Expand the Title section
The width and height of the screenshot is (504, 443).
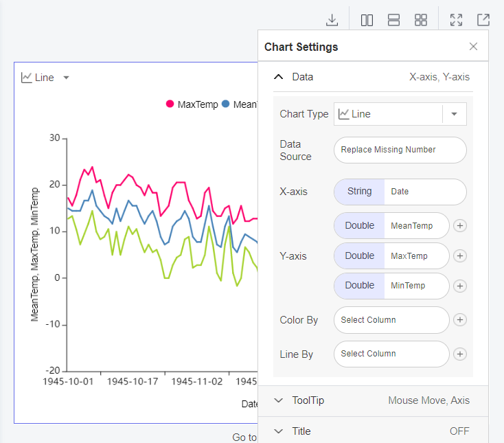[278, 431]
